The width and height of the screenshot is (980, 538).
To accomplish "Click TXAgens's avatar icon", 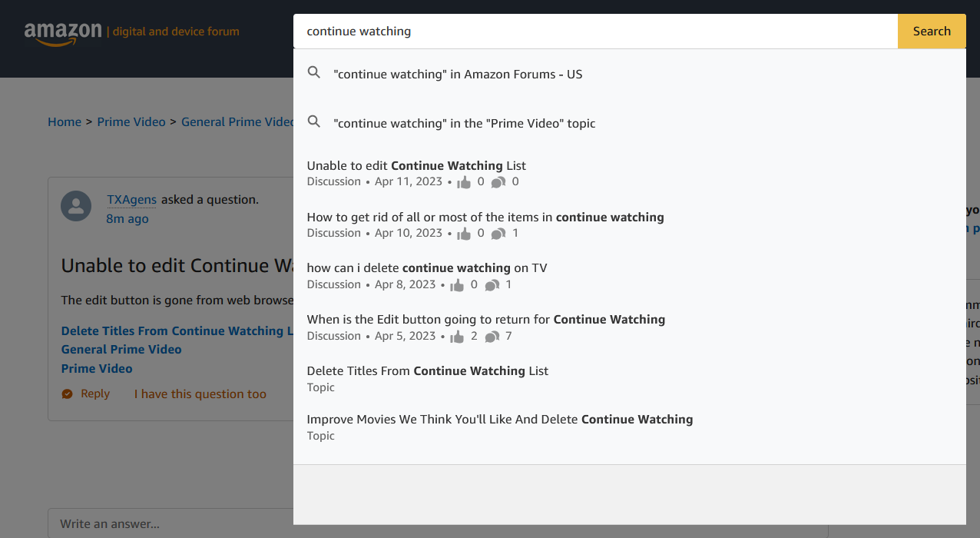I will click(76, 206).
